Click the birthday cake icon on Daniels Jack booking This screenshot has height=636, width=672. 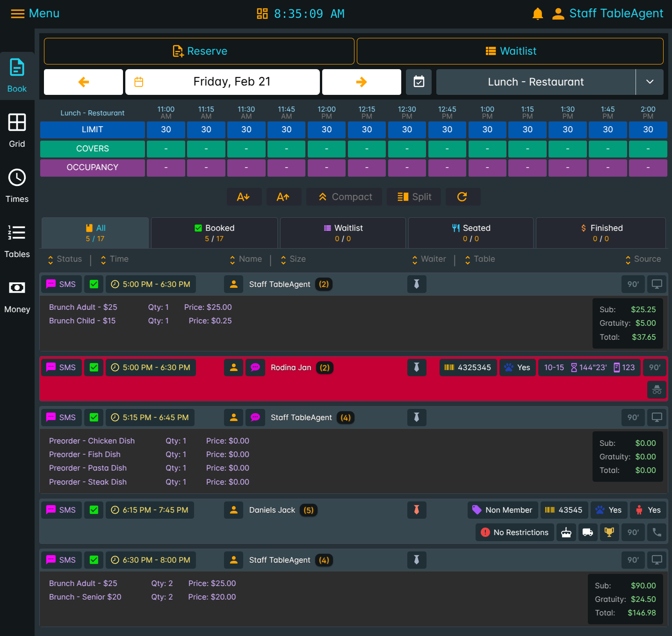coord(566,532)
